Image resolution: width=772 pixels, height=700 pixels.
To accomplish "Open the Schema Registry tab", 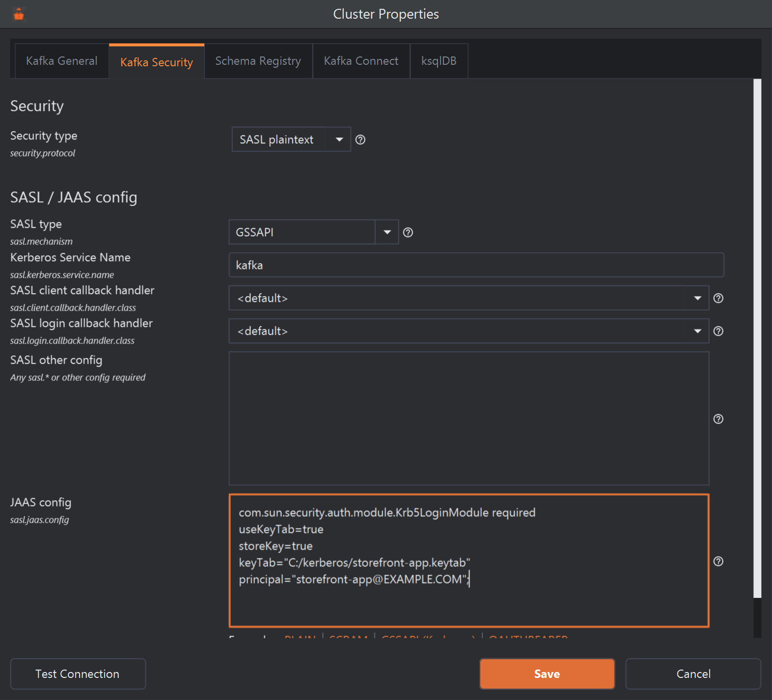I will (x=258, y=61).
